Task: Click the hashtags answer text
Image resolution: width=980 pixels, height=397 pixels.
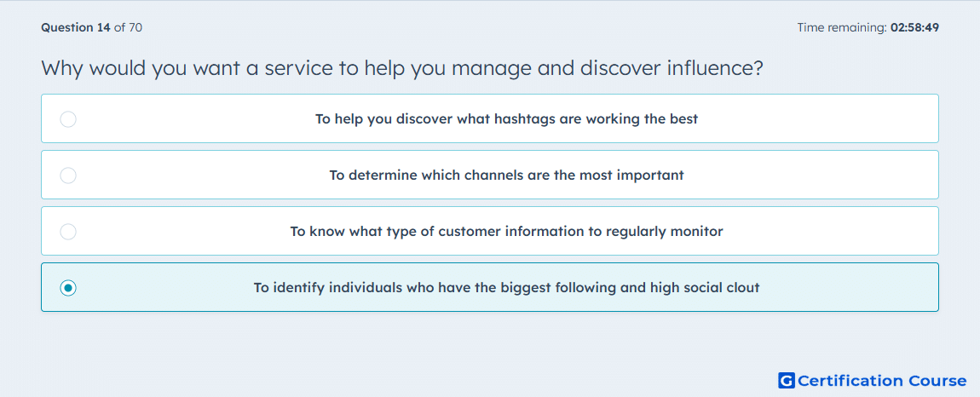Action: [506, 118]
